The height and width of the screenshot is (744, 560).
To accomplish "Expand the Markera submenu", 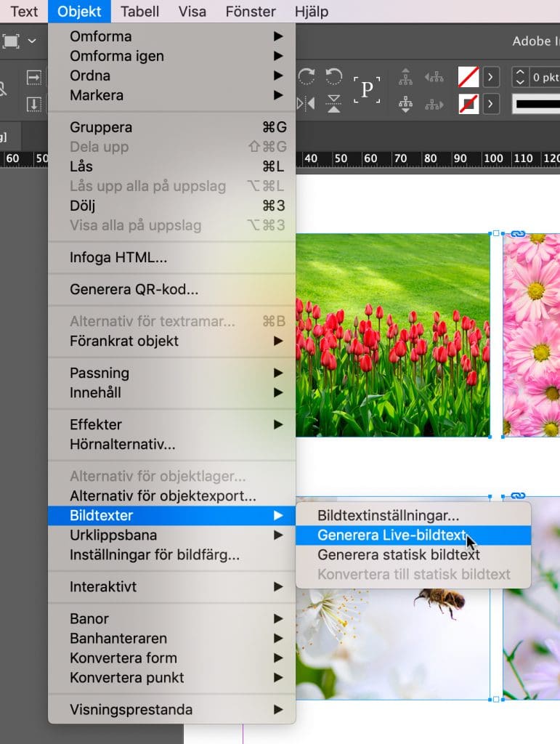I will click(x=171, y=95).
